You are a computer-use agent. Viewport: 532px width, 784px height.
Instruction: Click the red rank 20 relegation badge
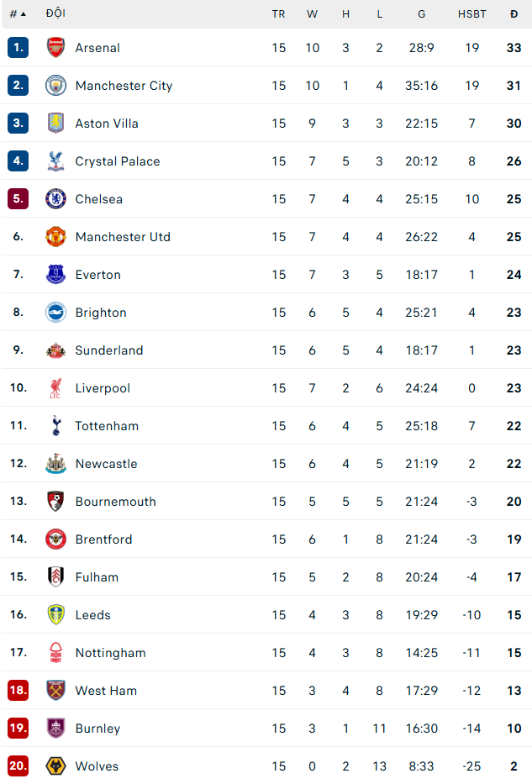coord(18,766)
